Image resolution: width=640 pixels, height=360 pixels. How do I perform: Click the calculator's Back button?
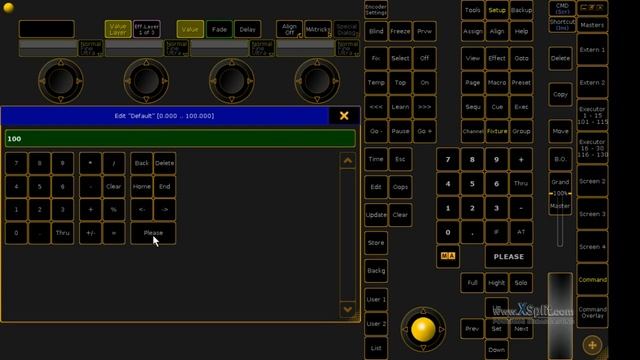pos(142,163)
